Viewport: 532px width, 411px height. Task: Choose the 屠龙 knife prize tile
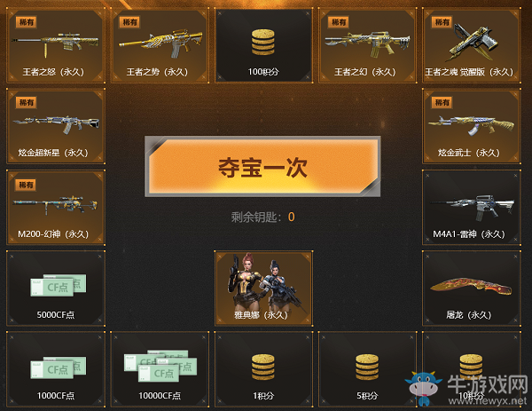coord(472,288)
